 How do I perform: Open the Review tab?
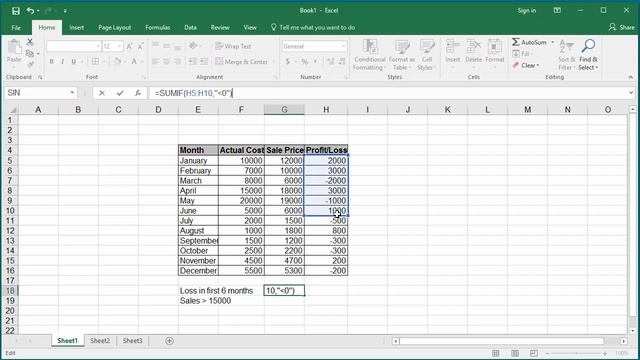(220, 28)
